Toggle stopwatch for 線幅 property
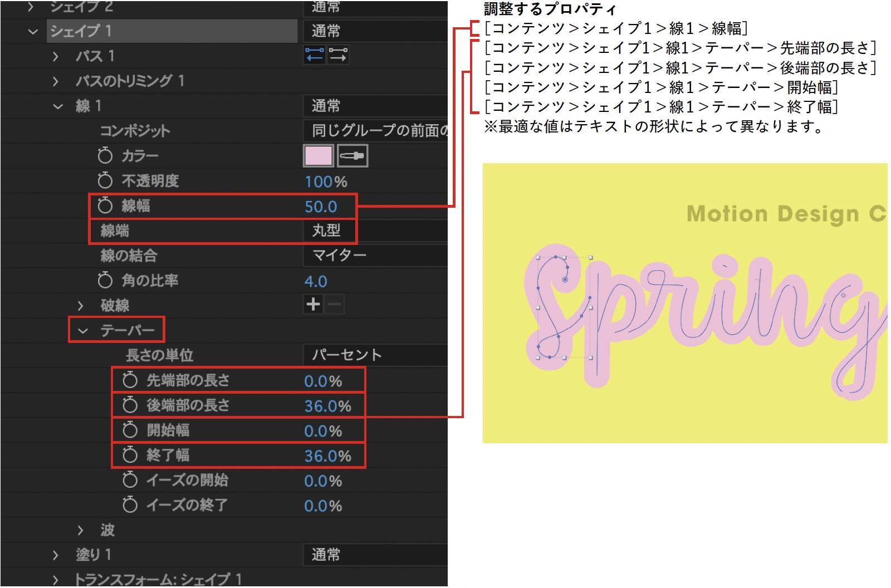 (105, 205)
